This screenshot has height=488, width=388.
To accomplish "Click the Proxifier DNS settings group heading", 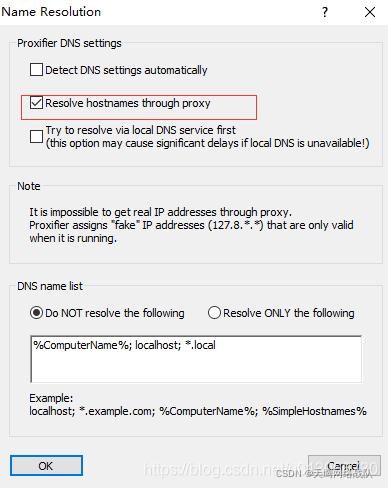I will [x=69, y=43].
